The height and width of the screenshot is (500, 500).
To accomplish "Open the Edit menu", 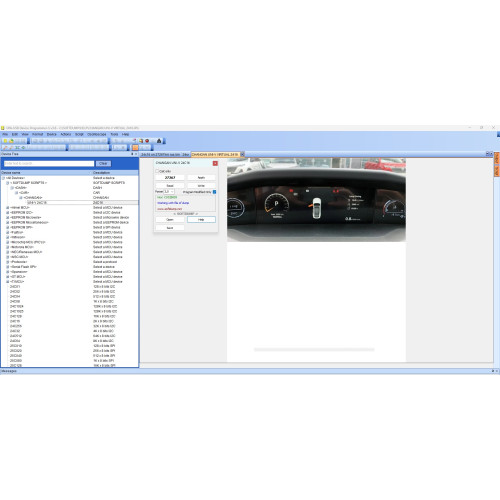I will point(15,134).
